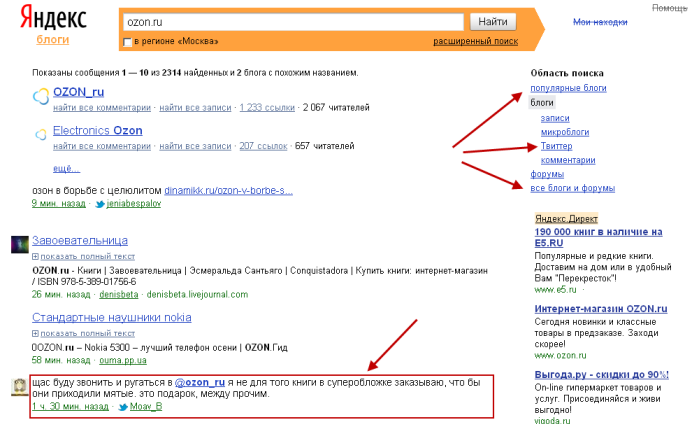
Task: Expand full text under Стандартные наушники nokia
Action: [x=81, y=333]
